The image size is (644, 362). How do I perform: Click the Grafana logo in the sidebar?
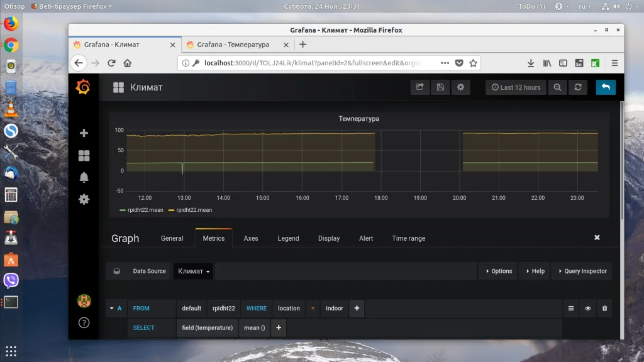(83, 87)
